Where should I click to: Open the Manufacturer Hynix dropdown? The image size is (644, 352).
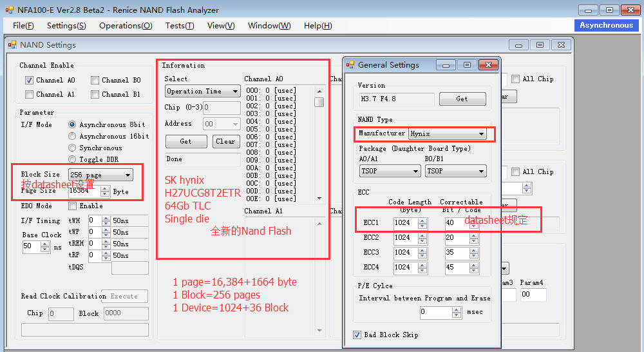click(448, 133)
